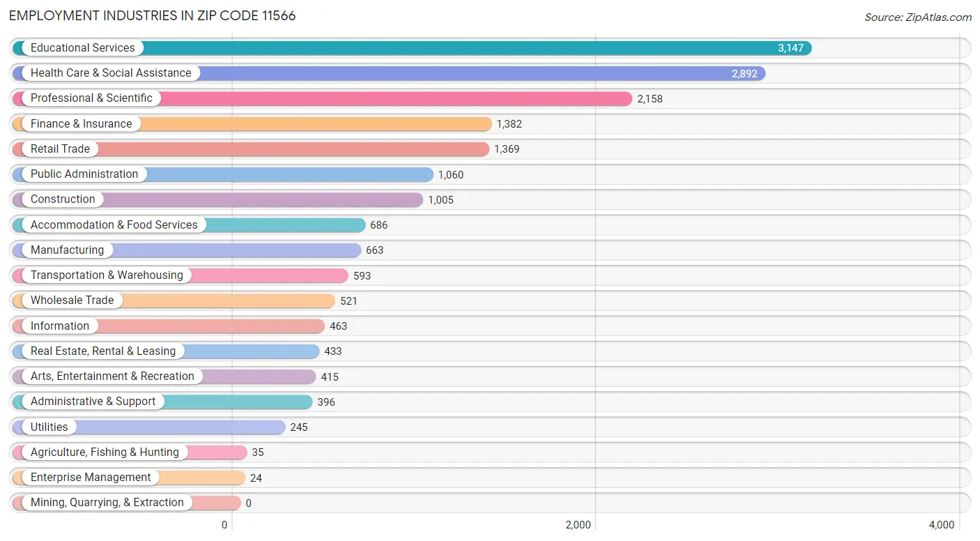
Task: Select the Arts, Entertainment & Recreation label
Action: pos(112,376)
